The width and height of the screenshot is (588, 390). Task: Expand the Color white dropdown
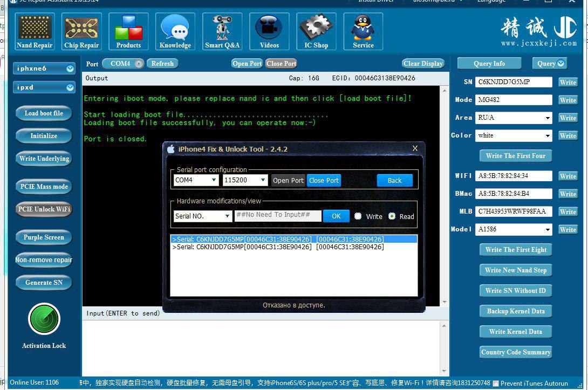tap(548, 136)
